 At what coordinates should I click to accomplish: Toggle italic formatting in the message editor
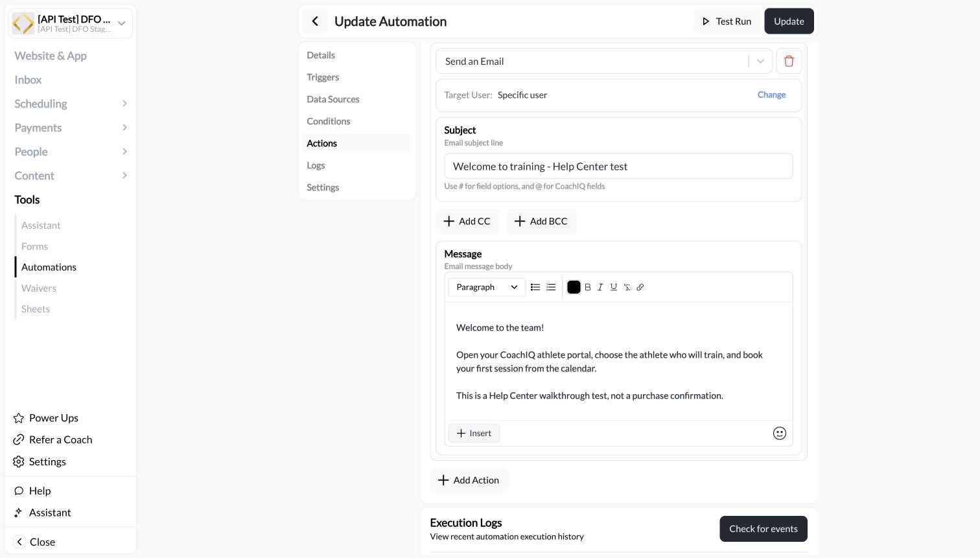pos(600,287)
